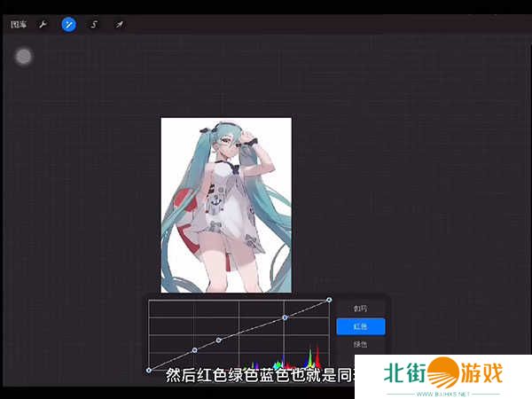Select the 红色 channel option
The image size is (532, 399).
point(360,326)
